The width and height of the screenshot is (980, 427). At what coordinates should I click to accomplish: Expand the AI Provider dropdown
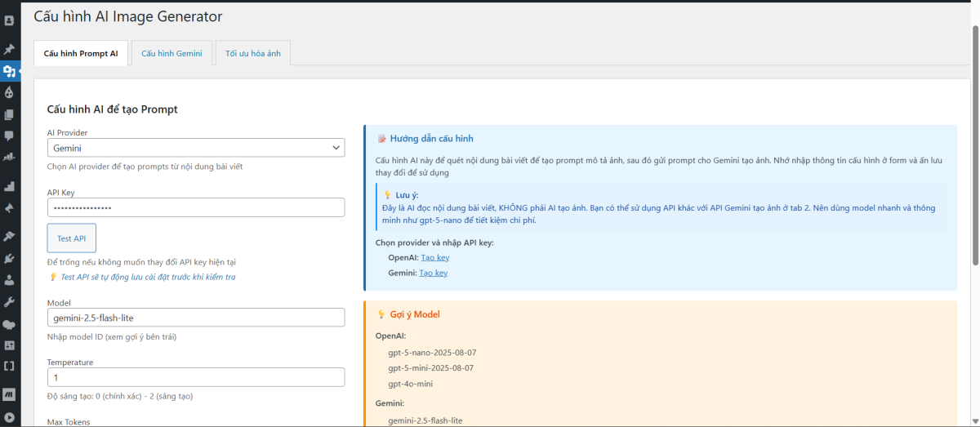click(x=196, y=148)
